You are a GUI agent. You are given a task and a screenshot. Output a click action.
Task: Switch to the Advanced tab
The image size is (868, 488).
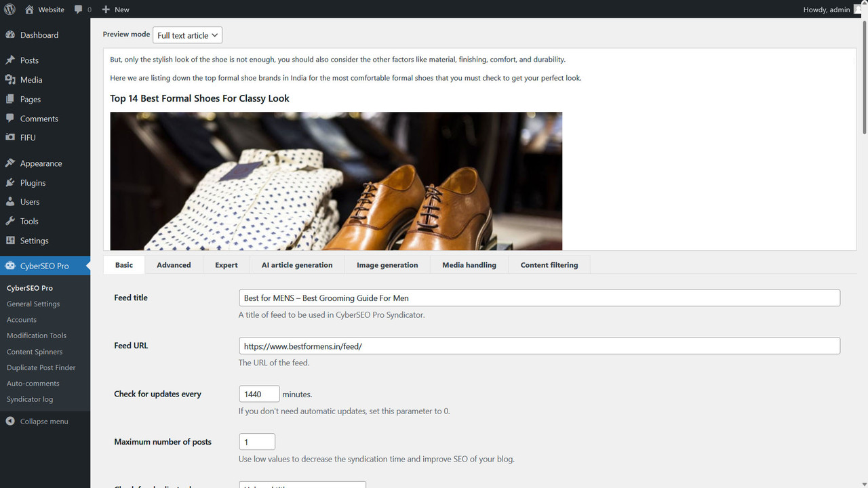tap(174, 265)
